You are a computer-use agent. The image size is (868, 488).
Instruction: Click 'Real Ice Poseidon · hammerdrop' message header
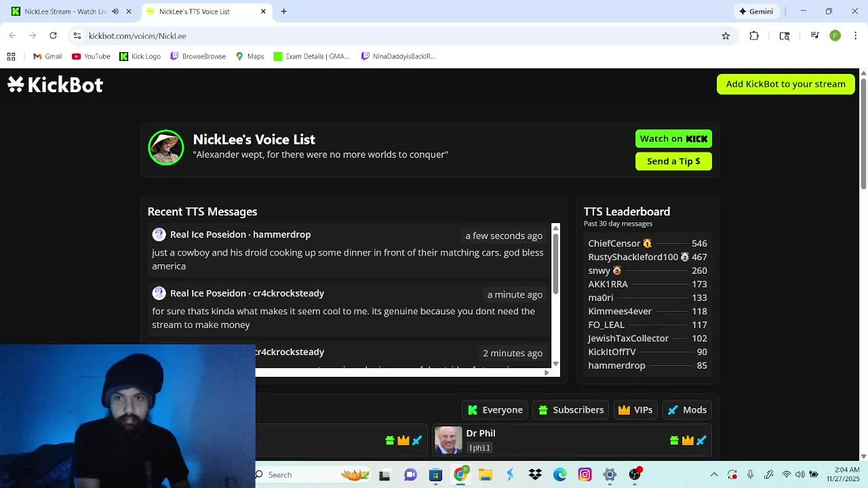point(240,235)
